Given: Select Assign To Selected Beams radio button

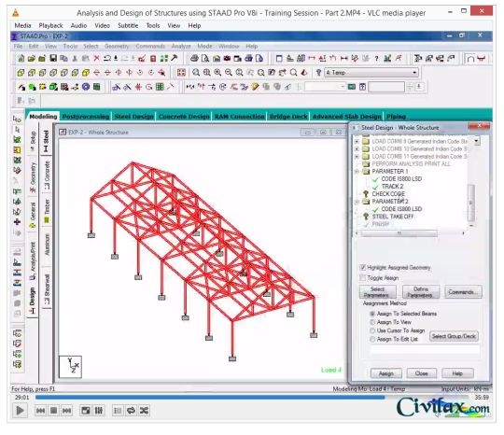Looking at the screenshot, I should [372, 314].
